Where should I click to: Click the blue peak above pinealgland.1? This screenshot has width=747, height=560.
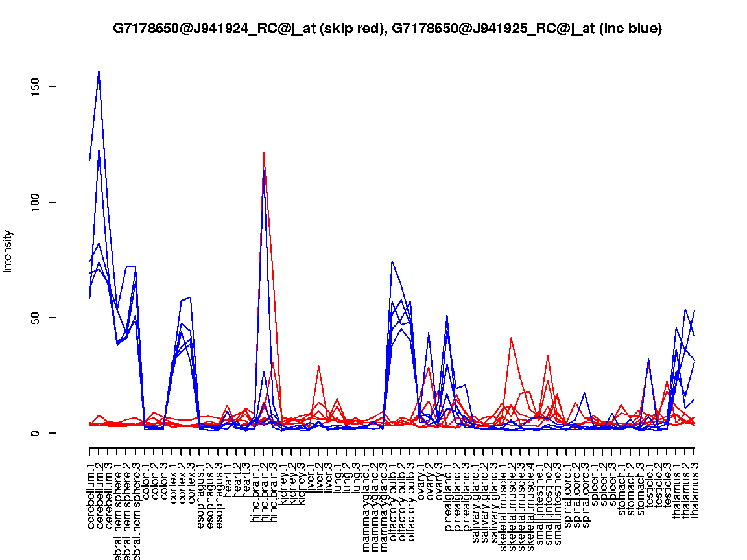pos(447,316)
